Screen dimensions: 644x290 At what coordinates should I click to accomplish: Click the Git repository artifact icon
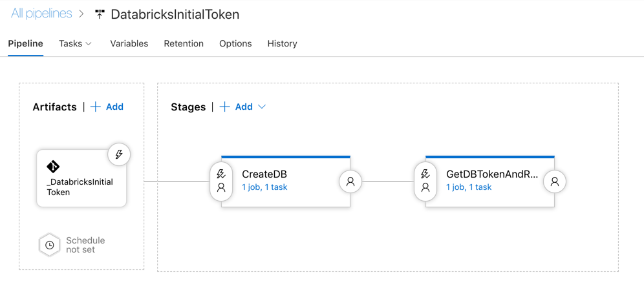point(53,167)
